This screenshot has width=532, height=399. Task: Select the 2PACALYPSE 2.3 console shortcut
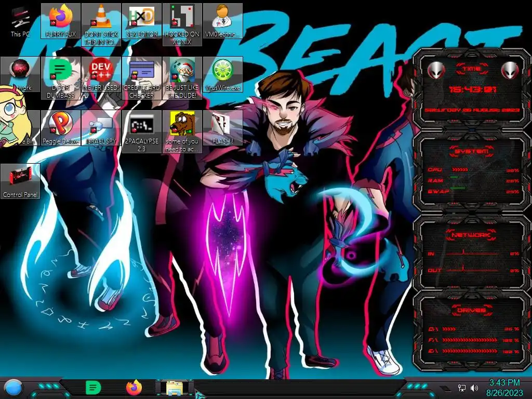click(x=142, y=131)
